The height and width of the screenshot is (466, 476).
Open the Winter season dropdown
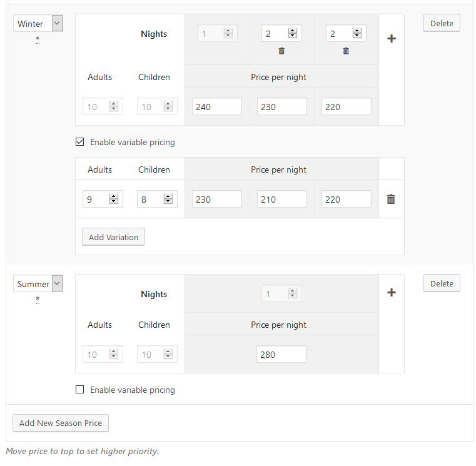pos(38,24)
